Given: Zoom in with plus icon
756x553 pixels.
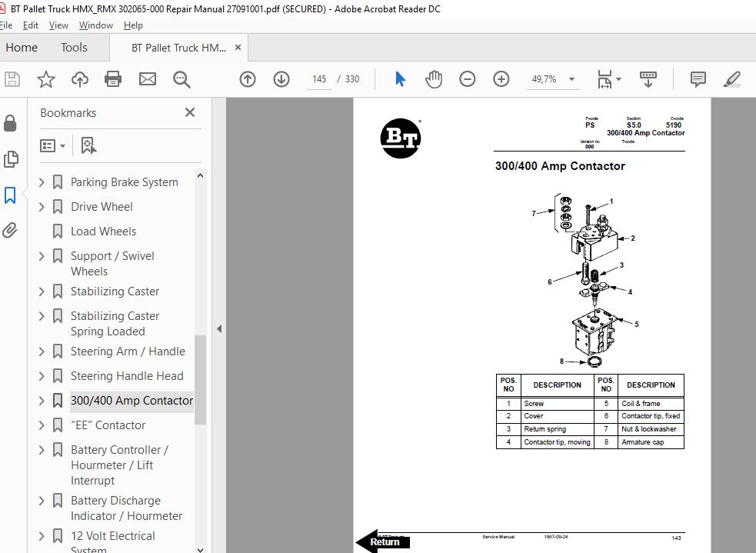Looking at the screenshot, I should 501,79.
